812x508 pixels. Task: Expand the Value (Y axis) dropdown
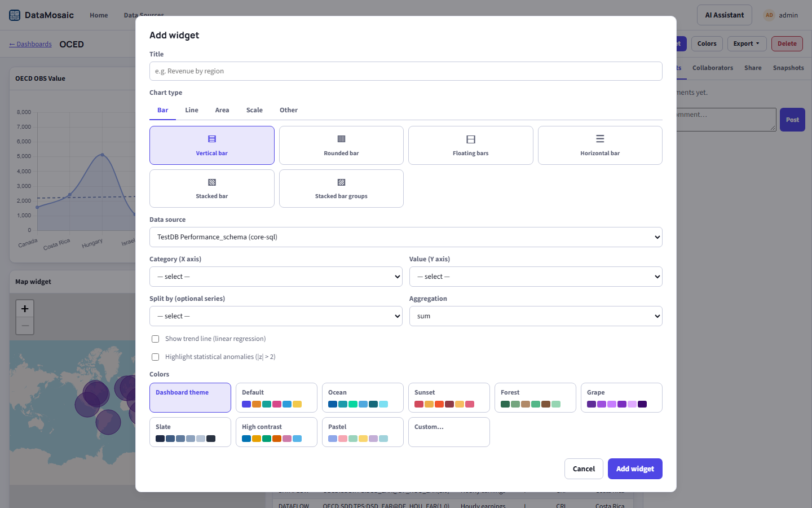coord(536,277)
